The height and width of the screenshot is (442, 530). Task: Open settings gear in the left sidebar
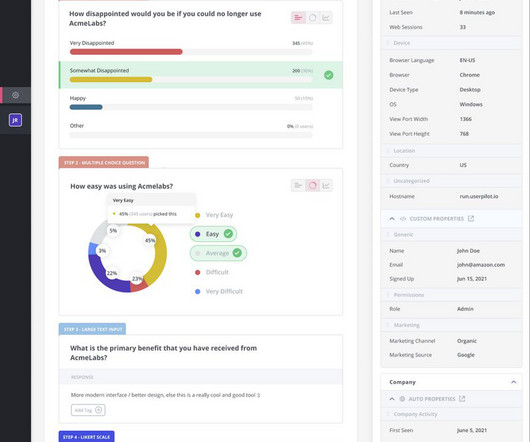[16, 95]
